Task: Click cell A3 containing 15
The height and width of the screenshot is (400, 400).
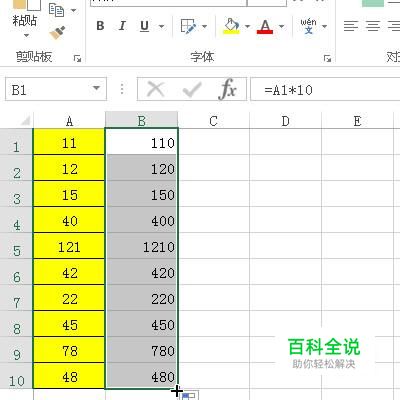Action: 69,194
